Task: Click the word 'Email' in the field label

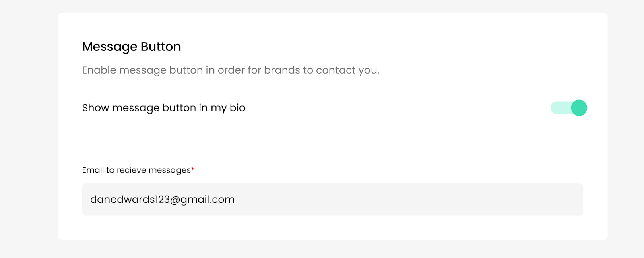Action: click(x=93, y=170)
